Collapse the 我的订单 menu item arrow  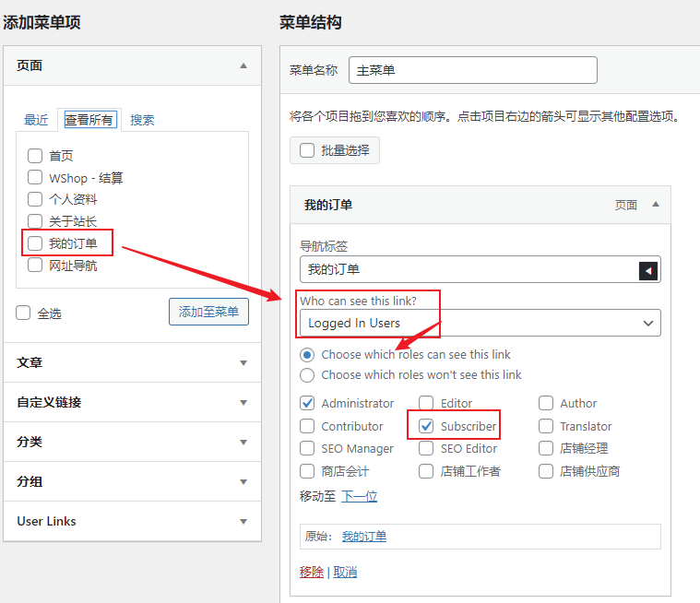click(656, 205)
